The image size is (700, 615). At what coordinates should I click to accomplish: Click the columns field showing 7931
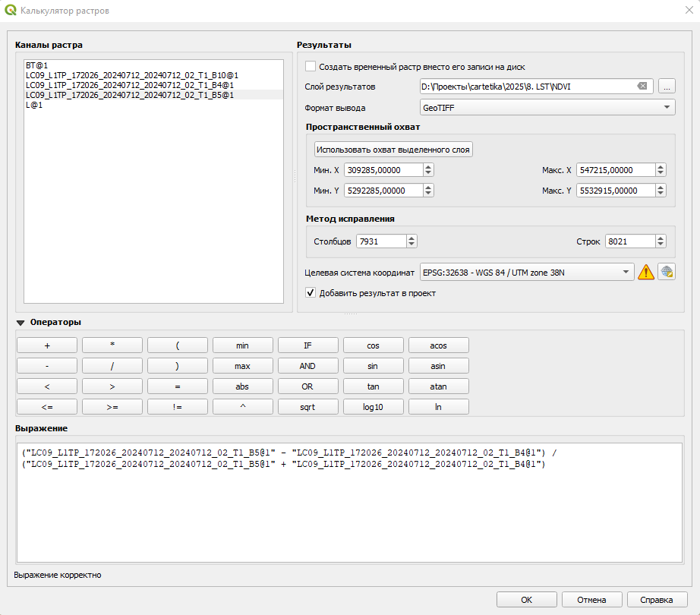pyautogui.click(x=382, y=241)
